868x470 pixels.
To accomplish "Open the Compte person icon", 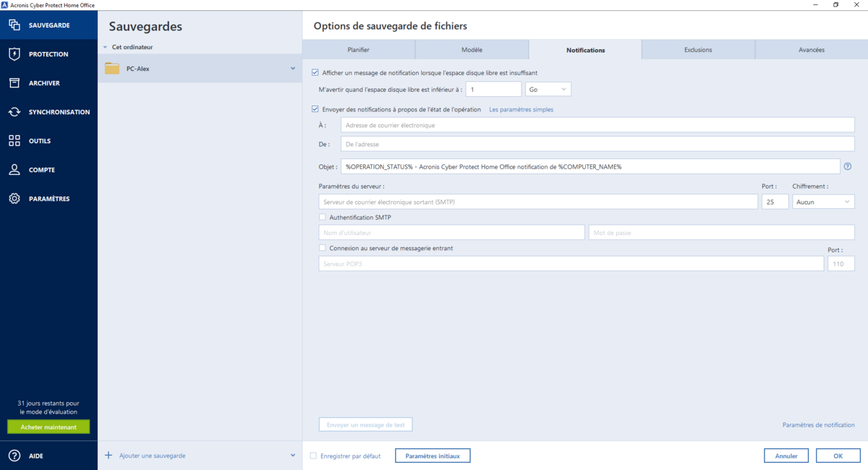I will 14,170.
